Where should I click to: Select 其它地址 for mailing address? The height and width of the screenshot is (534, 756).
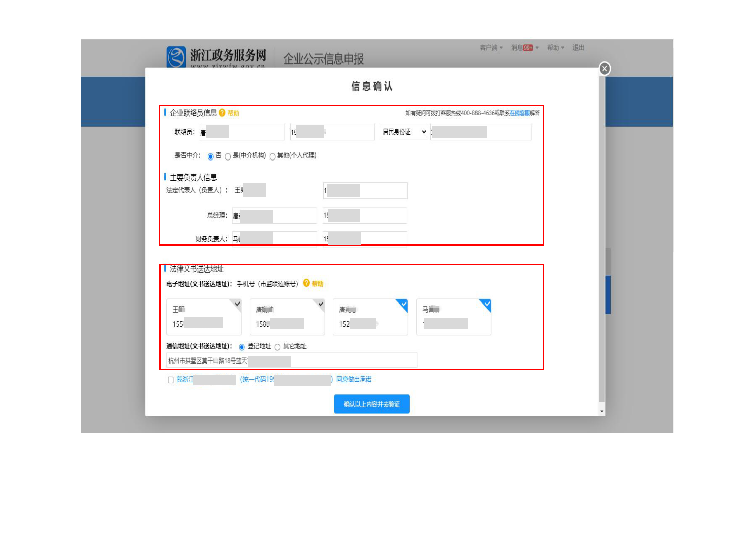tap(277, 347)
